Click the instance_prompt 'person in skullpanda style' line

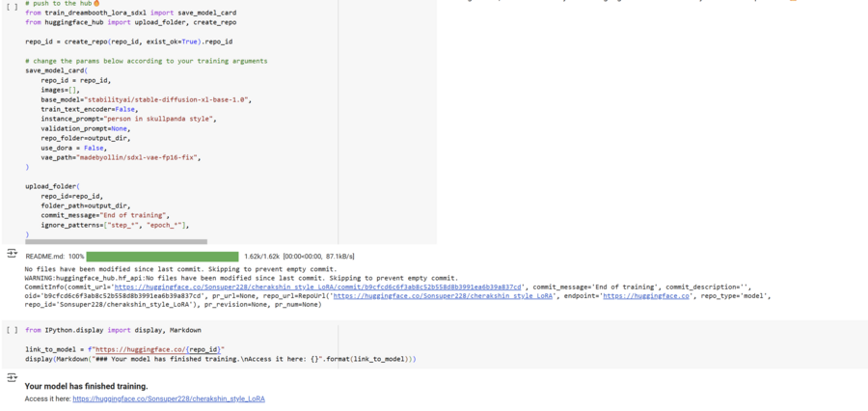coord(129,119)
